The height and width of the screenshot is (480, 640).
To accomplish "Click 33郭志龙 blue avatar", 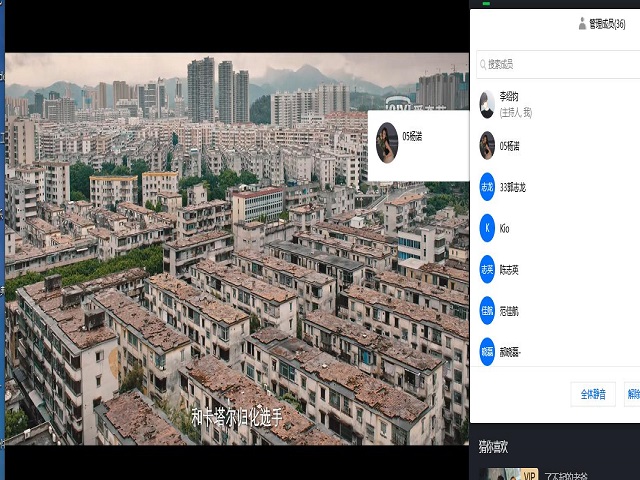I will pos(487,187).
